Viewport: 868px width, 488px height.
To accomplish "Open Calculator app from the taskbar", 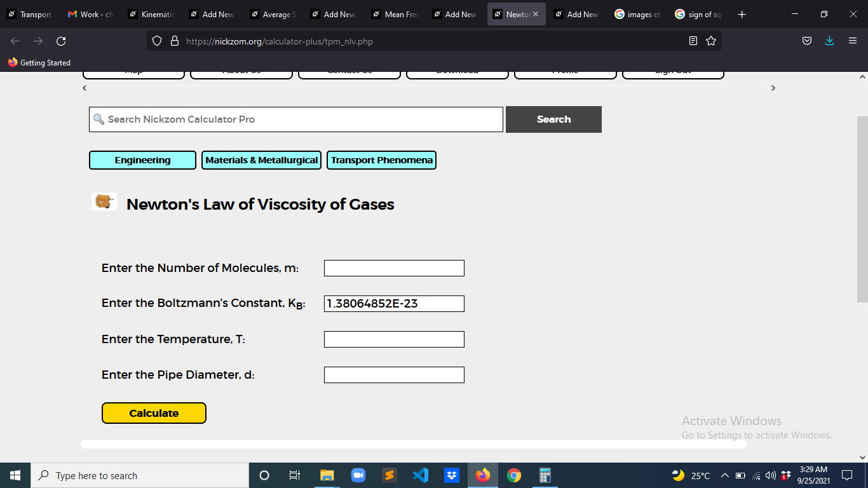I will (545, 475).
